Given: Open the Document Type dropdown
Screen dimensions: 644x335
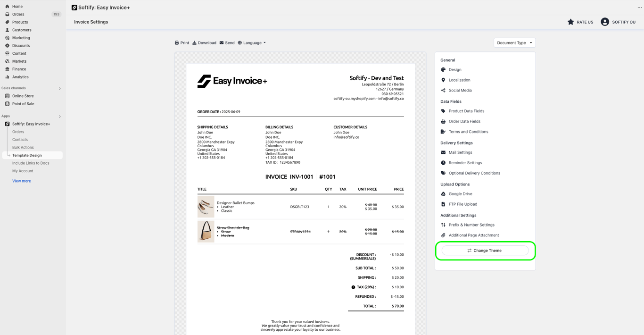Looking at the screenshot, I should pos(514,43).
